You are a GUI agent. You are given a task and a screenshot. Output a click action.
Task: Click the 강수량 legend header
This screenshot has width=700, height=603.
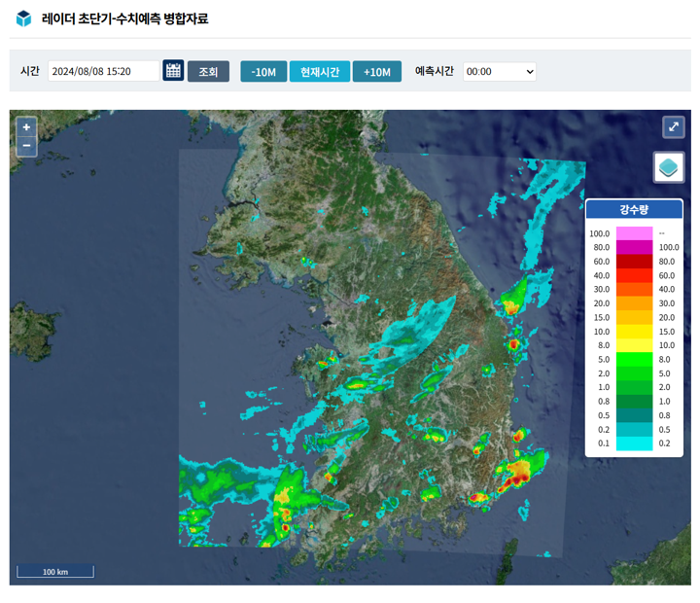coord(633,209)
